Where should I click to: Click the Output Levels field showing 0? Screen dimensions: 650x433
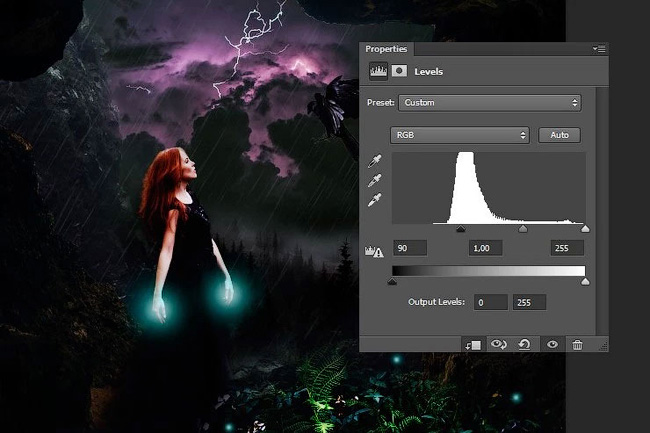pos(491,302)
